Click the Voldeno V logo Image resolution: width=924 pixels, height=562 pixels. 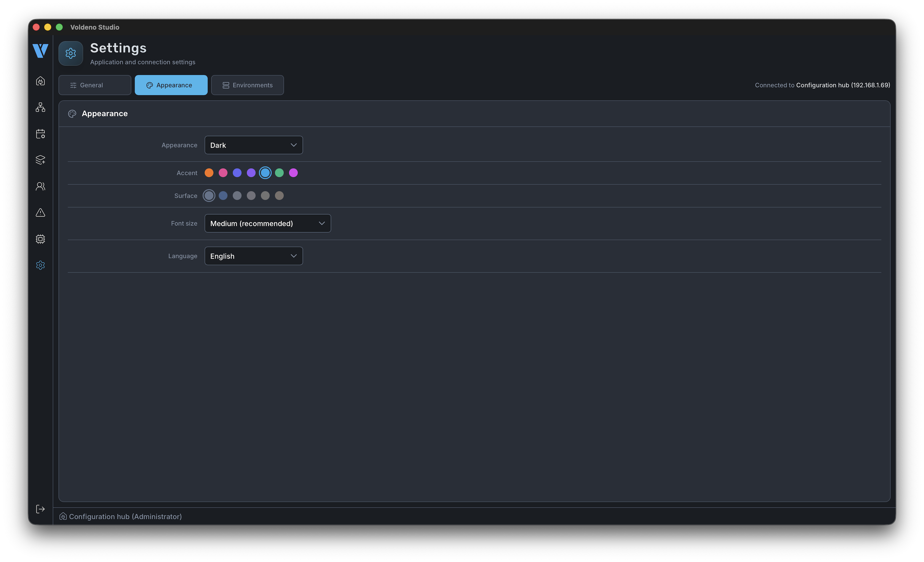coord(41,51)
